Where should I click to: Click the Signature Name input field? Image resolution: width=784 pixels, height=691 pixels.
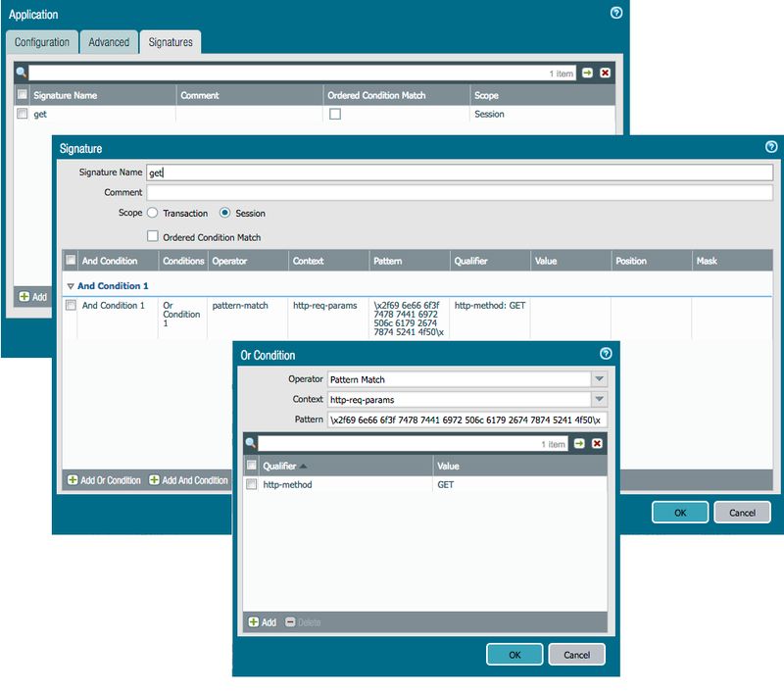[460, 173]
